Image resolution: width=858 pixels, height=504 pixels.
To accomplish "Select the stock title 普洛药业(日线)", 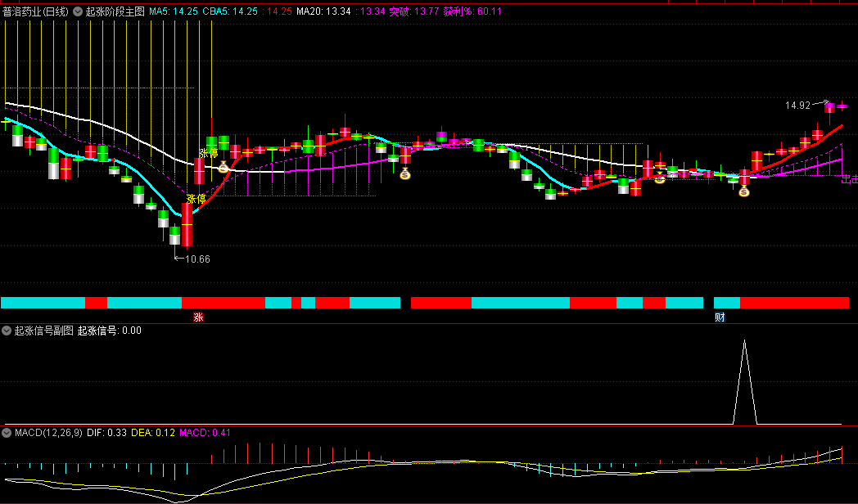I will tap(35, 11).
